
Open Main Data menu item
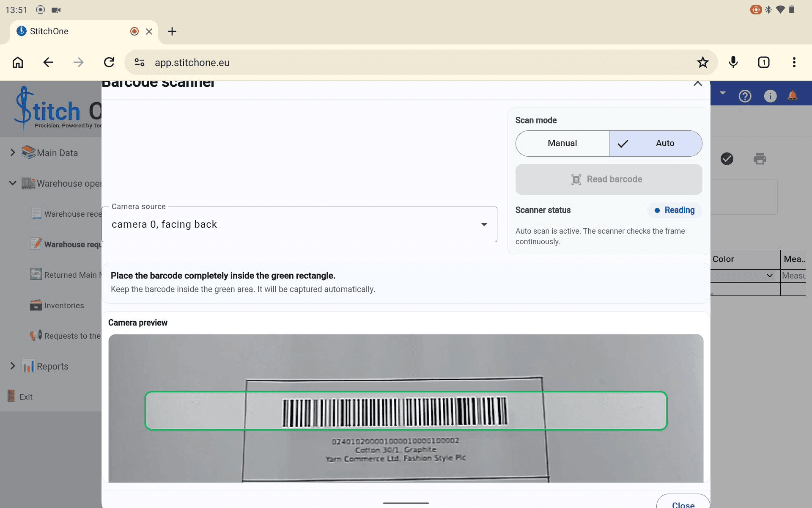[x=57, y=153]
